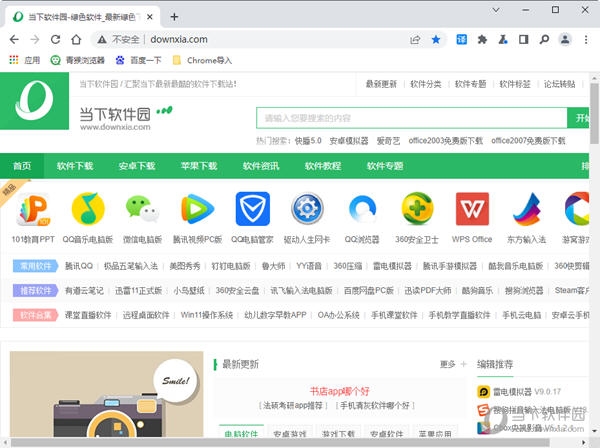Click the site search input field
This screenshot has width=600, height=448.
(412, 118)
